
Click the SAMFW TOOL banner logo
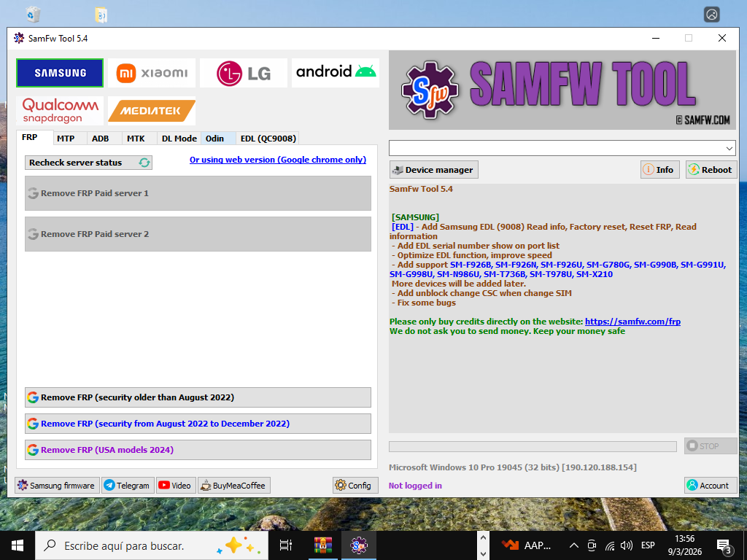(562, 90)
